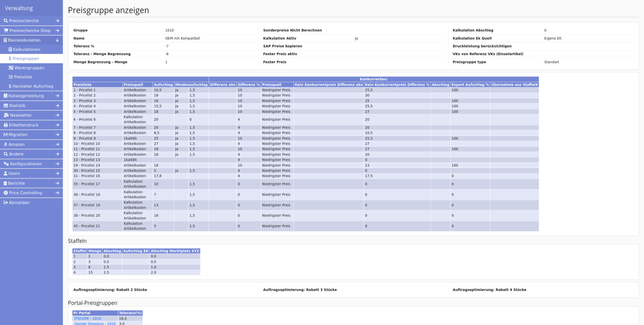644x325 pixels.
Task: Click the search icon beside Andere
Action: [x=6, y=154]
